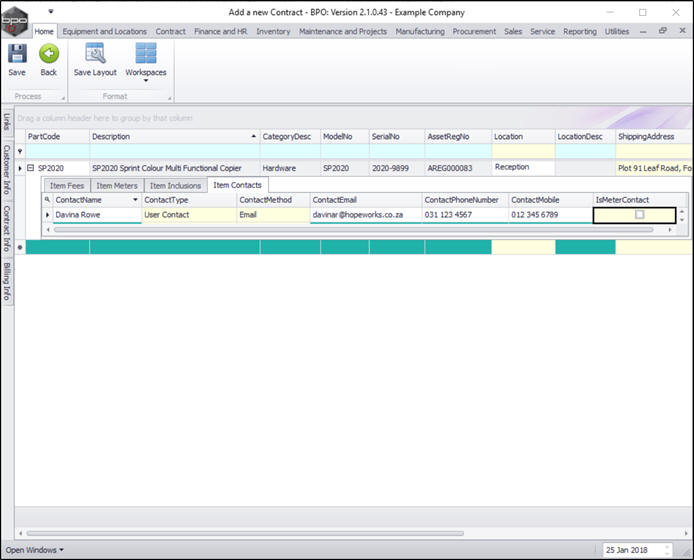Click the ShippingAddress column header
The width and height of the screenshot is (694, 560).
(654, 136)
